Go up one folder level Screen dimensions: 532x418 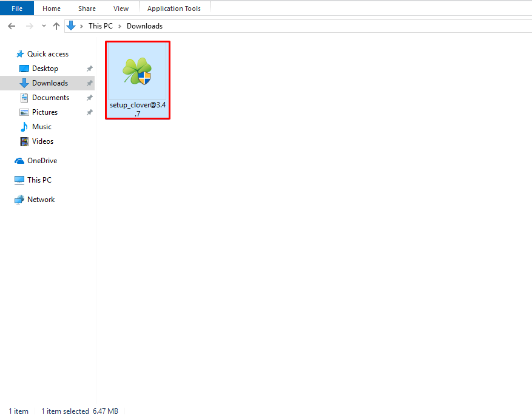(56, 26)
